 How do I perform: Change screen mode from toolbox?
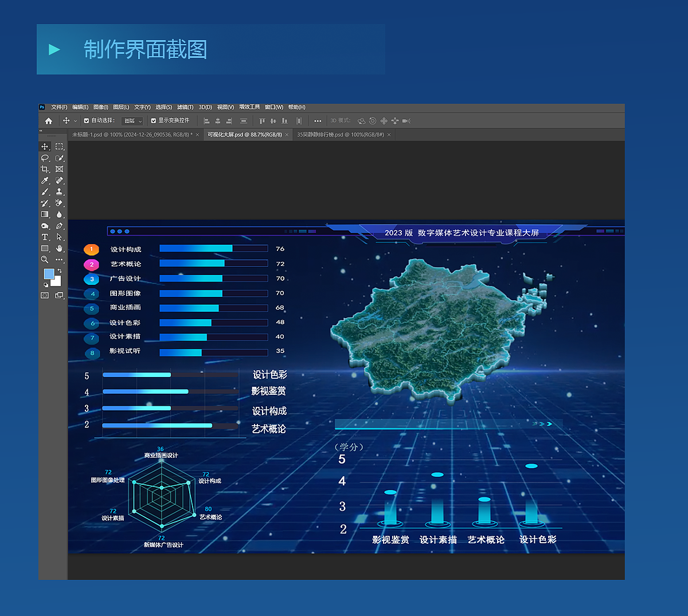(59, 295)
